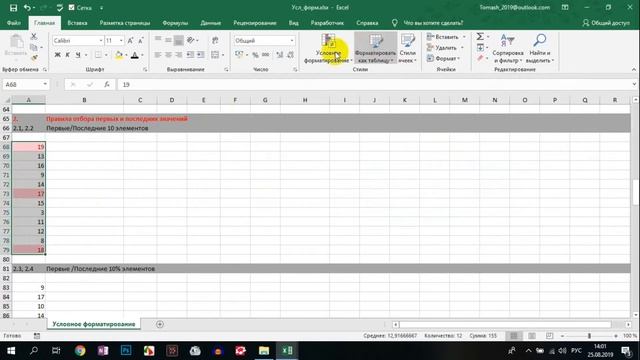Click the Wrap Text icon
Viewport: 640px width, 360px height.
(x=215, y=40)
